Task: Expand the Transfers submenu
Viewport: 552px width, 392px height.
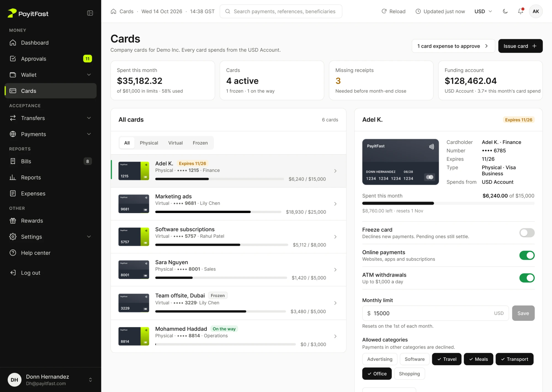Action: (89, 118)
